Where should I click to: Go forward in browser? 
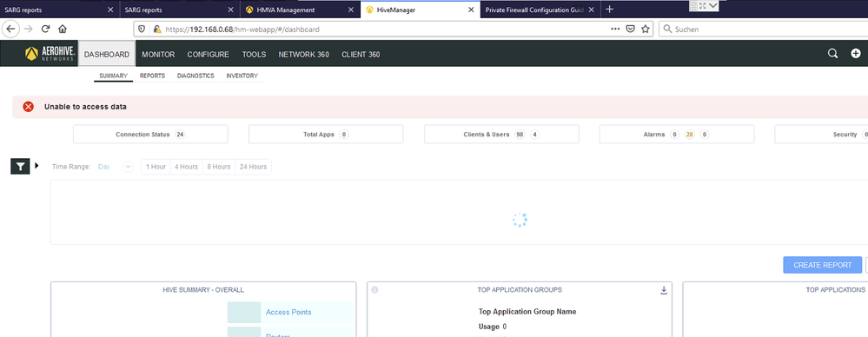[28, 29]
